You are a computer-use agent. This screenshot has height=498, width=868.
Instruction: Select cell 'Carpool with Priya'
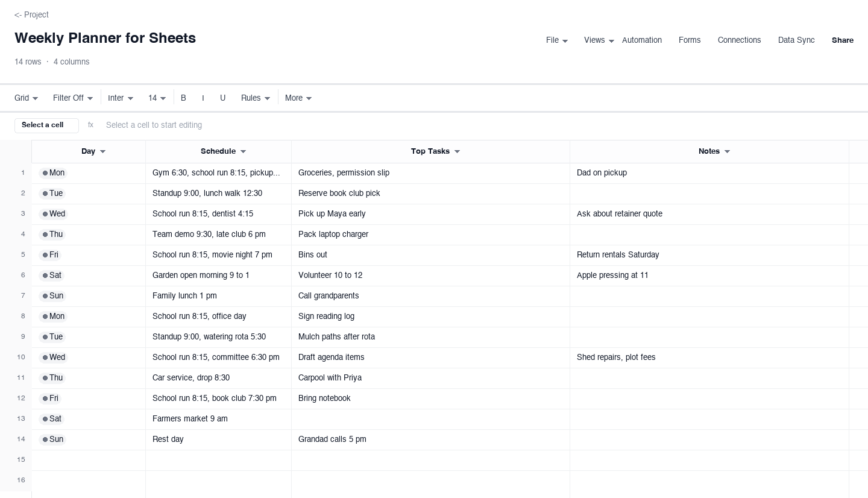tap(430, 378)
